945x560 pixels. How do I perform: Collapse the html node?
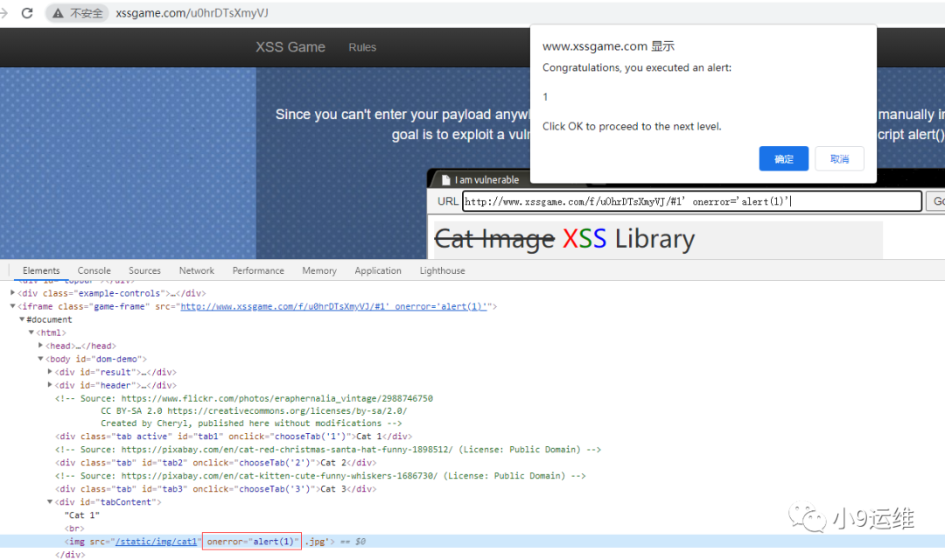pos(31,332)
